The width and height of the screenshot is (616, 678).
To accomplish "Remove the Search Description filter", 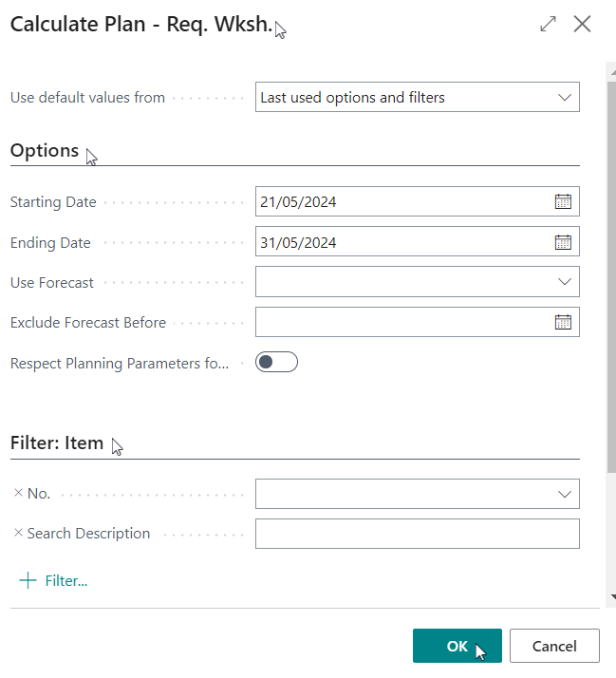I will coord(18,533).
